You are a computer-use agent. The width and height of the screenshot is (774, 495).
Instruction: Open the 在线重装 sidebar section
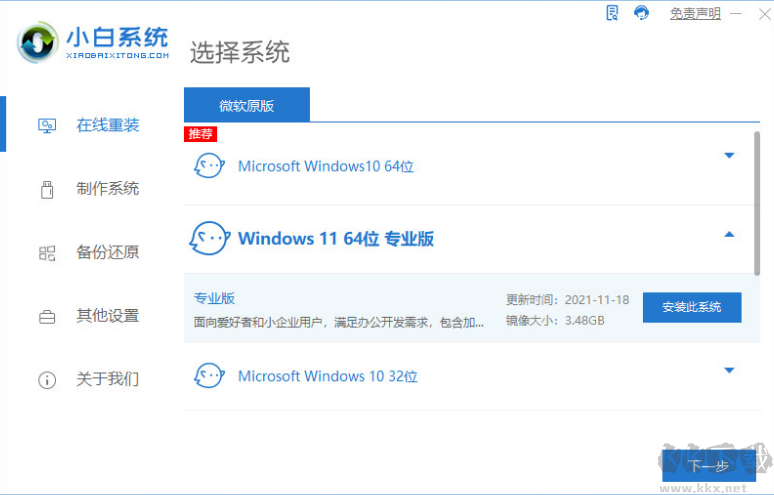[x=107, y=125]
